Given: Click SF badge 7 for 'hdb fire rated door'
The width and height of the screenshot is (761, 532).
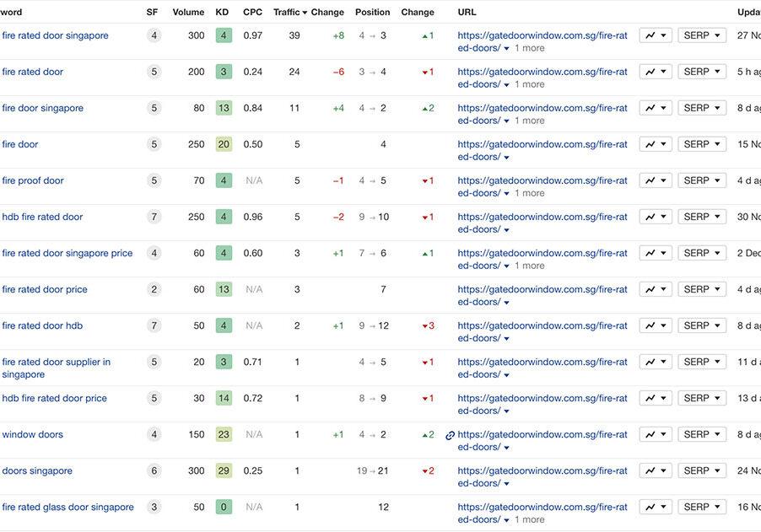Looking at the screenshot, I should [x=154, y=217].
